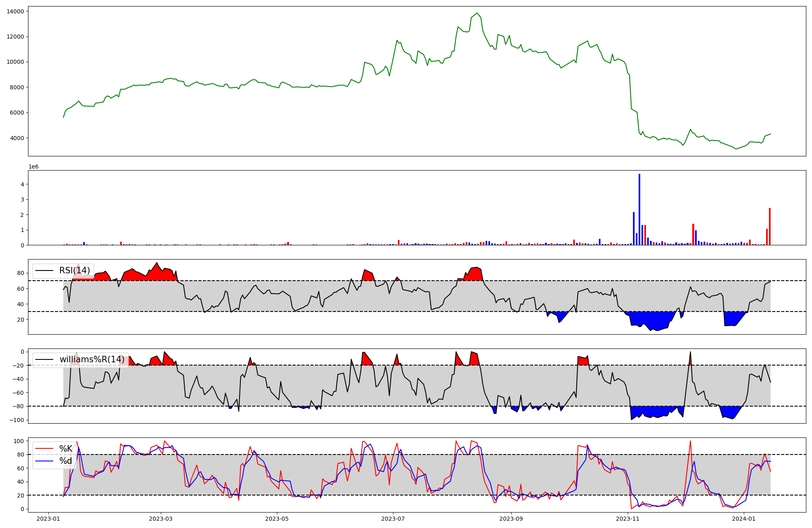The image size is (812, 528).
Task: Click the 2023-05 date tick label
Action: [x=277, y=519]
